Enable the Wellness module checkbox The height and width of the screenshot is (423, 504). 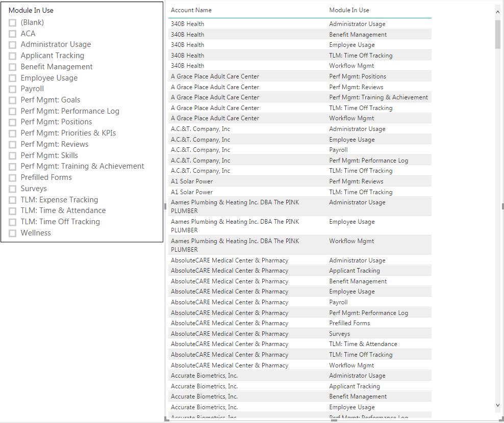13,233
